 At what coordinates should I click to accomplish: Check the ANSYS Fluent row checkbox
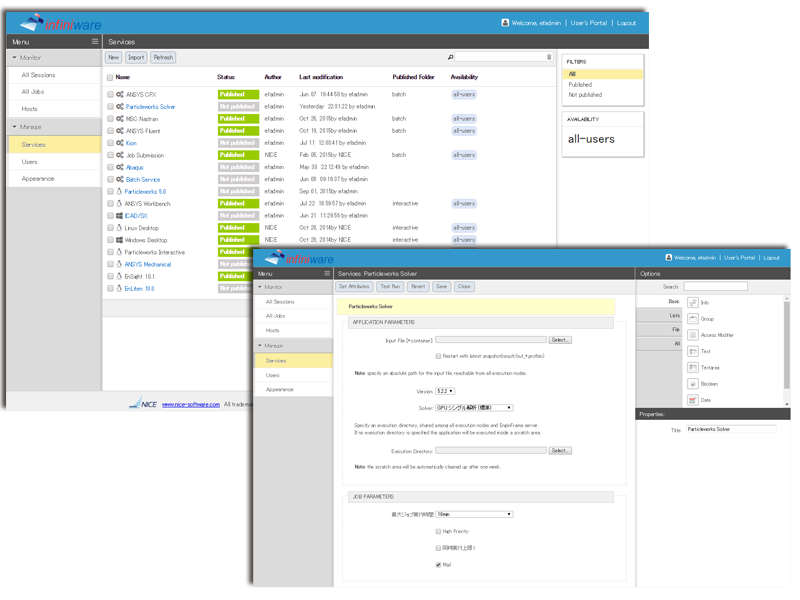(x=110, y=131)
